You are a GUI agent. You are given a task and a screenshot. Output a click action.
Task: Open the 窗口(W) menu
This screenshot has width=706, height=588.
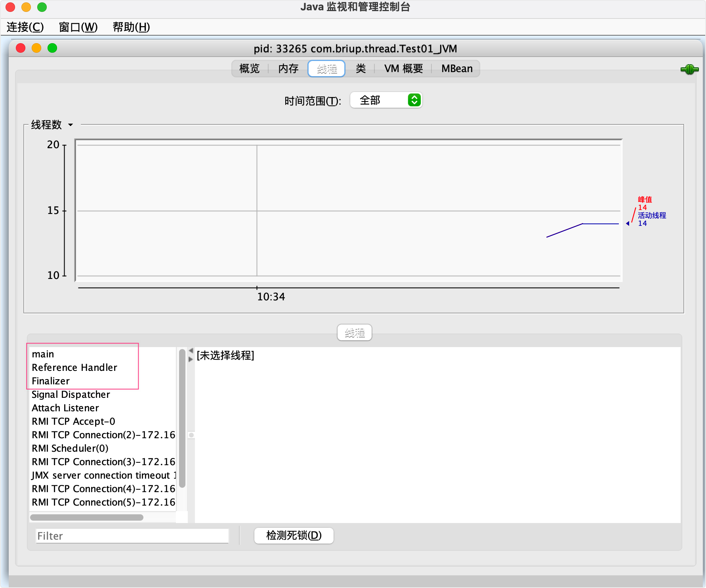point(78,27)
